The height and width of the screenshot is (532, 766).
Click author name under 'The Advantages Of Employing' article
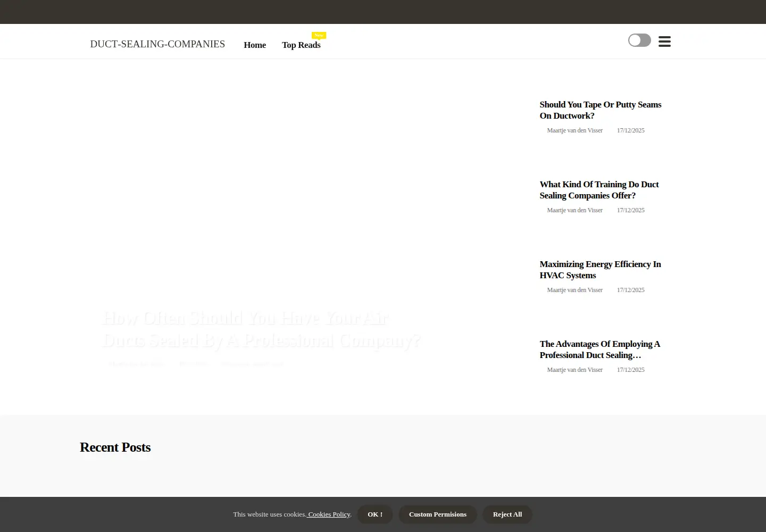(574, 370)
